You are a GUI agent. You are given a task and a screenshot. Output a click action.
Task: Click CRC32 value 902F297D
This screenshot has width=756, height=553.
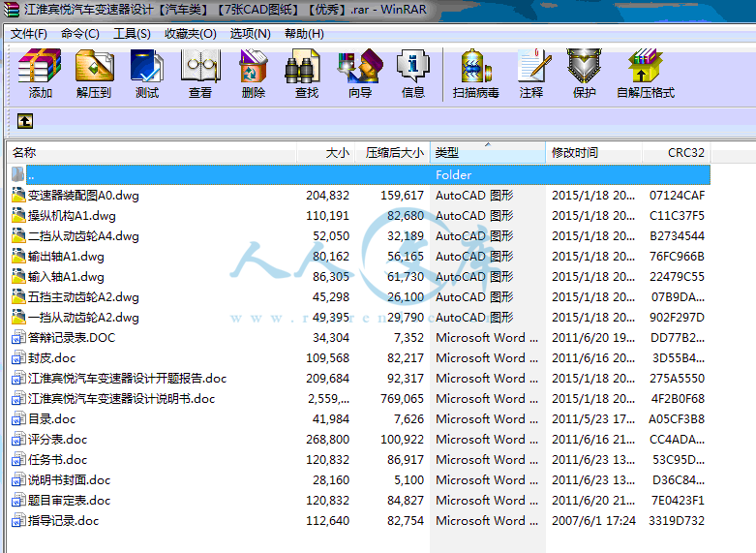(x=677, y=317)
